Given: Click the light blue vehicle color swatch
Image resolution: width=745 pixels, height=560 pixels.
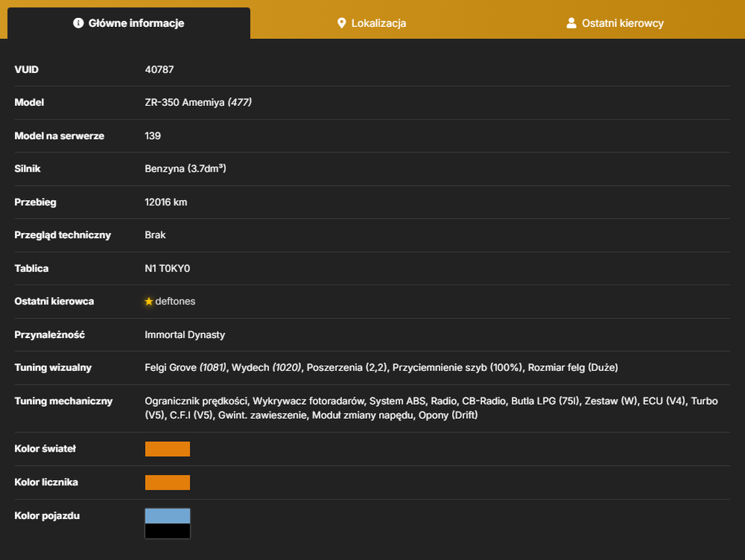Looking at the screenshot, I should pyautogui.click(x=167, y=516).
